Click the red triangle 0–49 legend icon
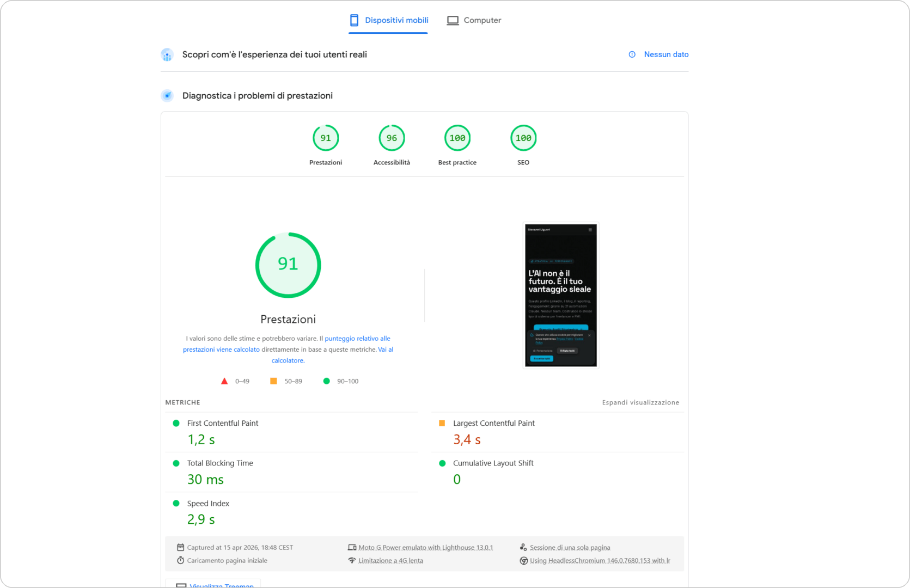This screenshot has height=588, width=910. (x=224, y=381)
